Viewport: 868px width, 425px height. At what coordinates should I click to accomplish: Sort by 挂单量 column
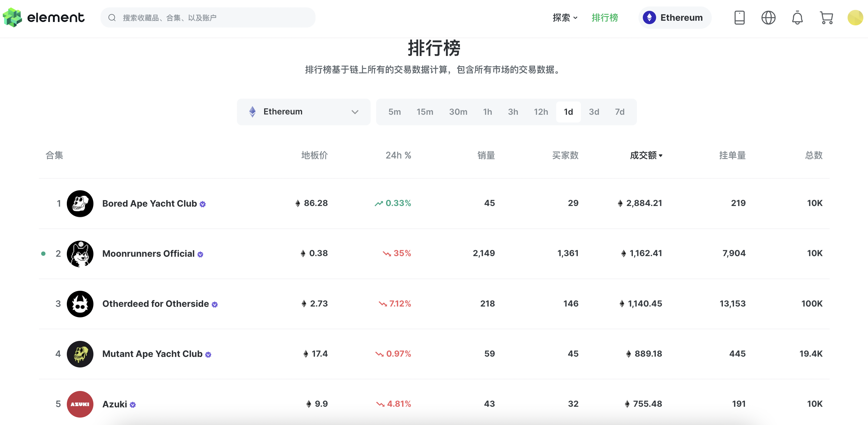coord(732,155)
